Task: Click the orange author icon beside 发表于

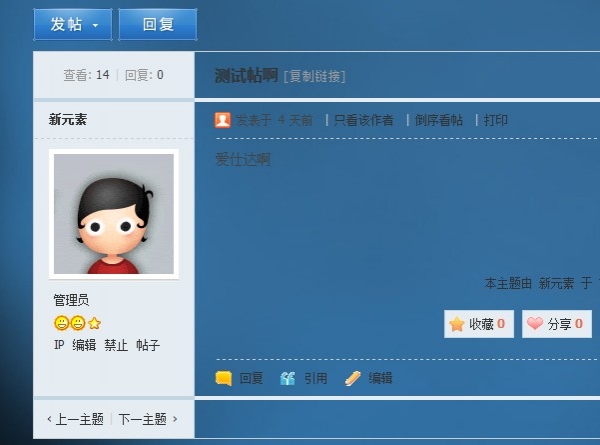Action: coord(222,120)
